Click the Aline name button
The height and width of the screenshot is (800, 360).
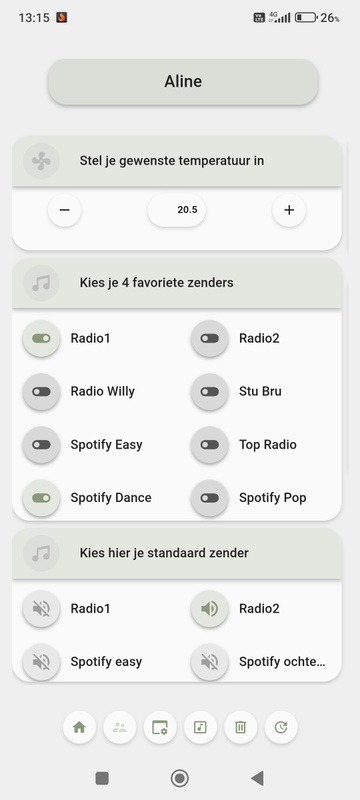point(183,82)
